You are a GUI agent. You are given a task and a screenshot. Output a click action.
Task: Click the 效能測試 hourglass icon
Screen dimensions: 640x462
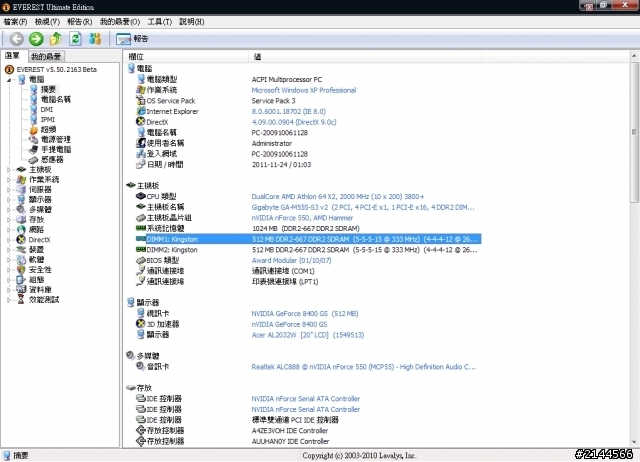[21, 300]
